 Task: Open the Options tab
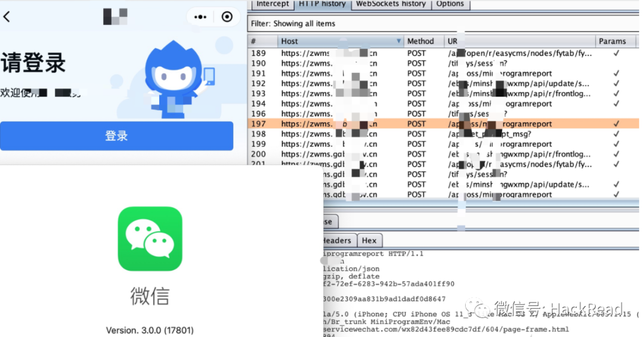pyautogui.click(x=450, y=4)
